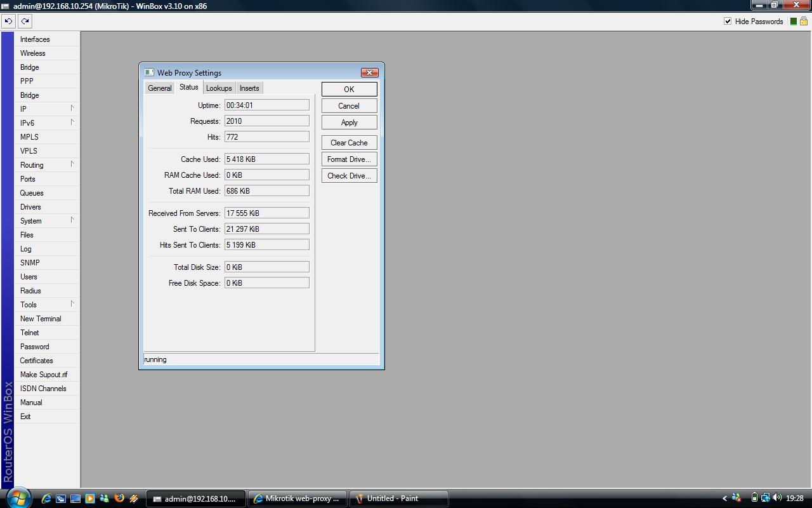Click the OK button
The width and height of the screenshot is (812, 508).
[x=349, y=89]
